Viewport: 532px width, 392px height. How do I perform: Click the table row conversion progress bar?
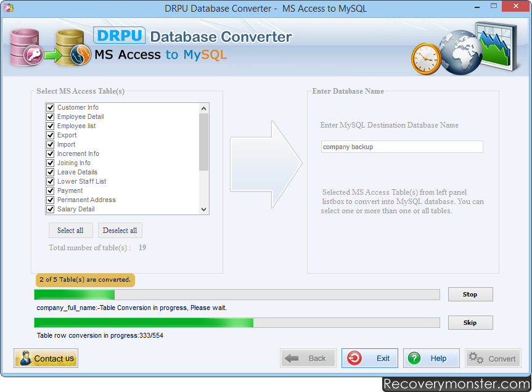(x=237, y=322)
